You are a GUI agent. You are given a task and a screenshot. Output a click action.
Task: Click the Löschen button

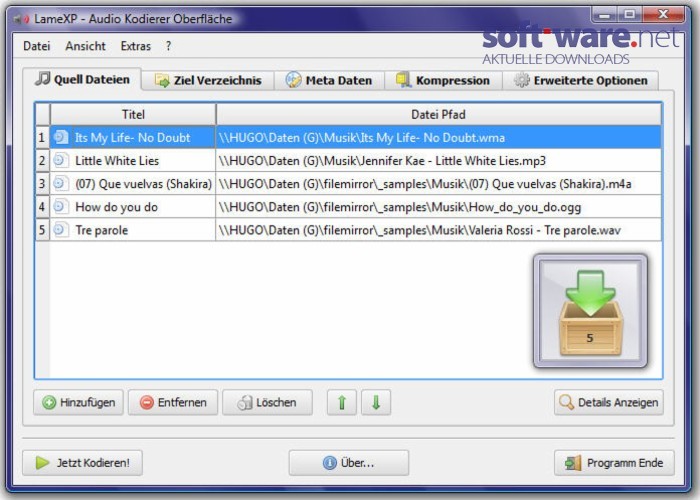[267, 403]
